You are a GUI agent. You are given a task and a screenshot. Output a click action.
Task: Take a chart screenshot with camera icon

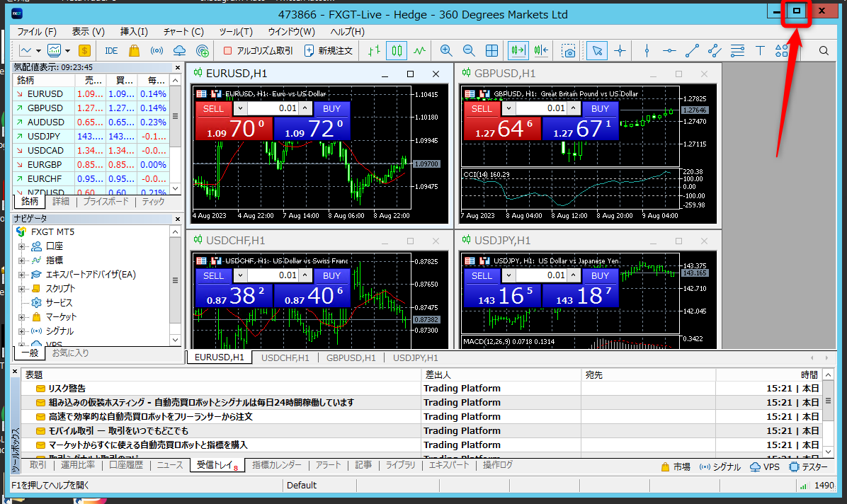point(568,51)
